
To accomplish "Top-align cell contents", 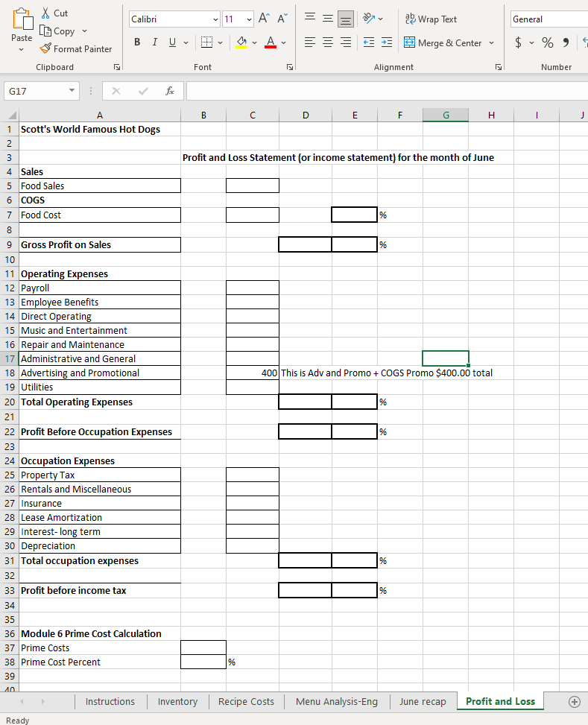I will (x=310, y=19).
